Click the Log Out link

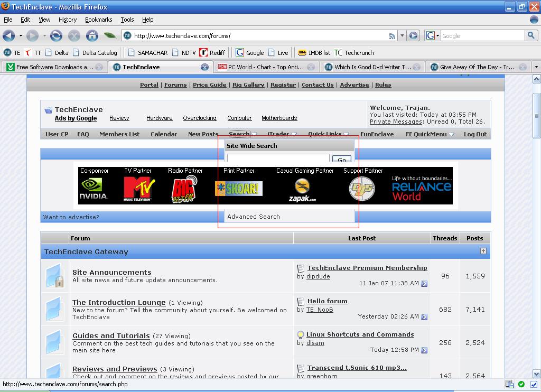pos(475,134)
